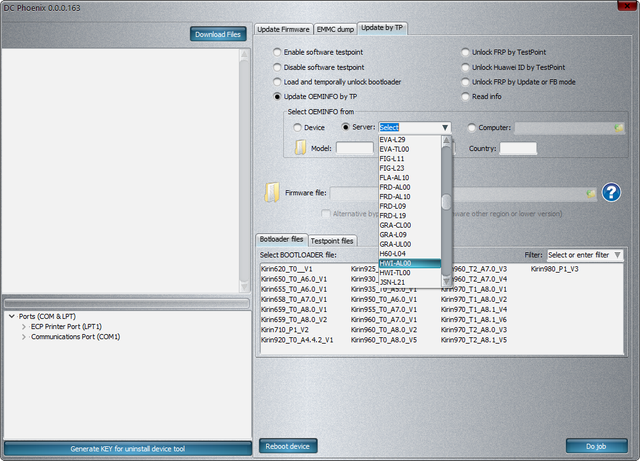The image size is (640, 461).
Task: Expand Communications Port (COM1)
Action: tap(24, 337)
